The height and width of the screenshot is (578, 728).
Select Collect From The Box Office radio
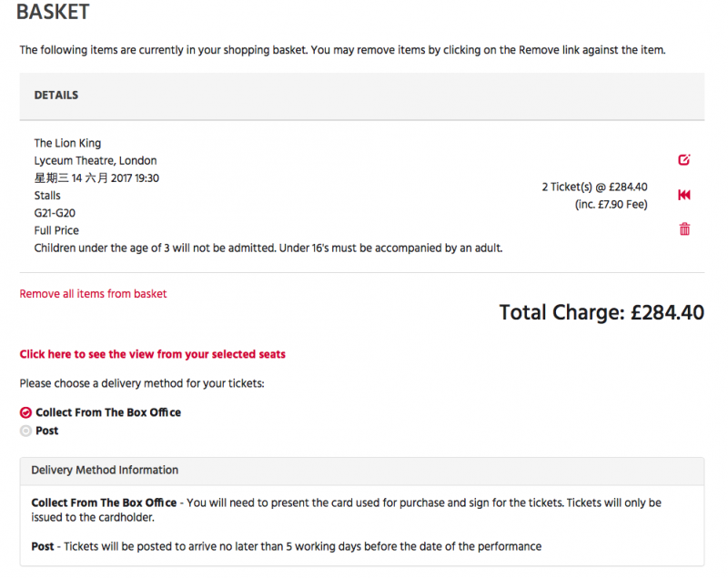tap(25, 412)
